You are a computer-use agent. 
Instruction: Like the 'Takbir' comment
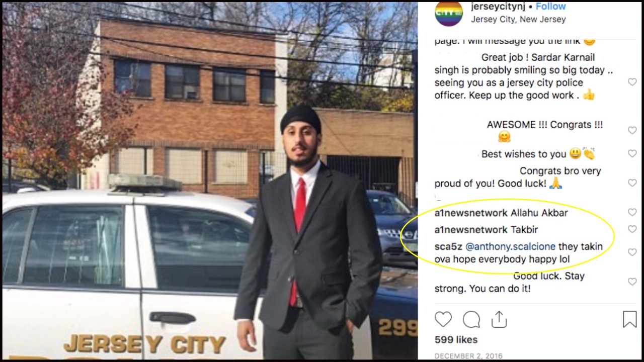(632, 229)
